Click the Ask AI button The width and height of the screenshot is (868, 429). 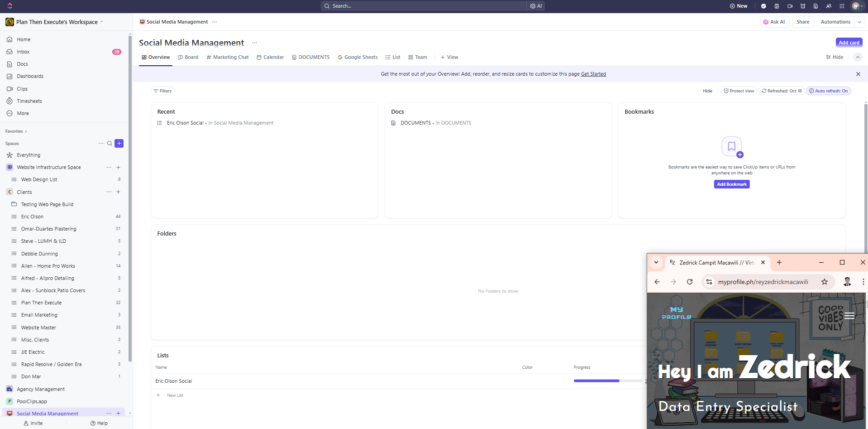pyautogui.click(x=774, y=22)
